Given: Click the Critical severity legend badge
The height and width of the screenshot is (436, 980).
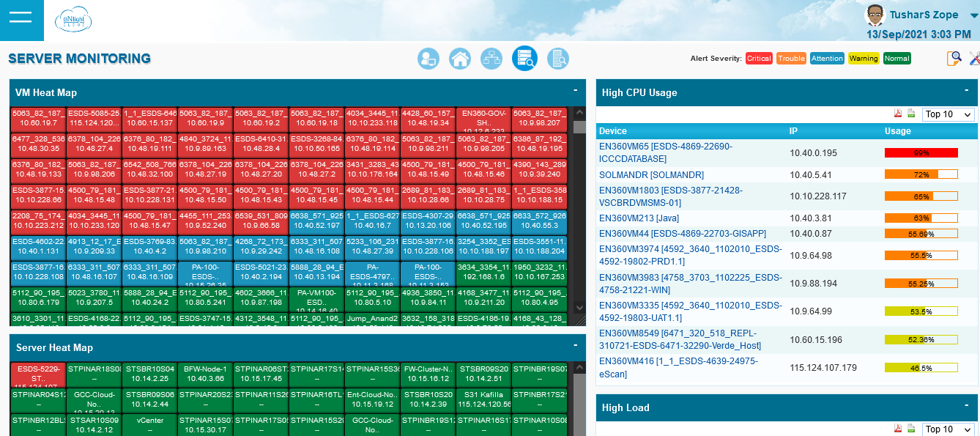Looking at the screenshot, I should [x=759, y=59].
